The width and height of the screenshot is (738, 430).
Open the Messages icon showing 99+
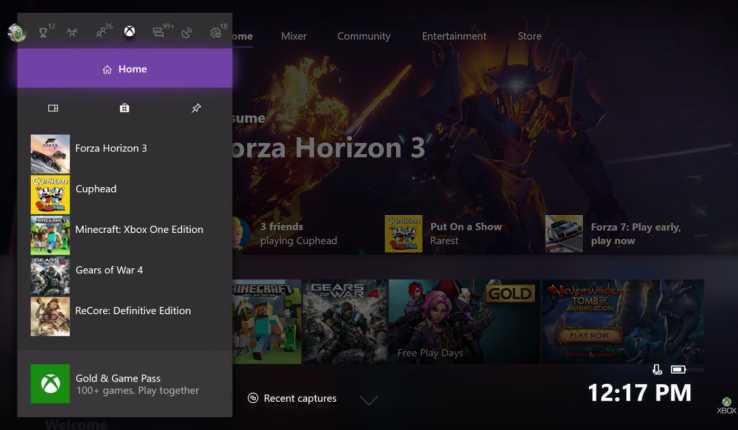[x=159, y=33]
